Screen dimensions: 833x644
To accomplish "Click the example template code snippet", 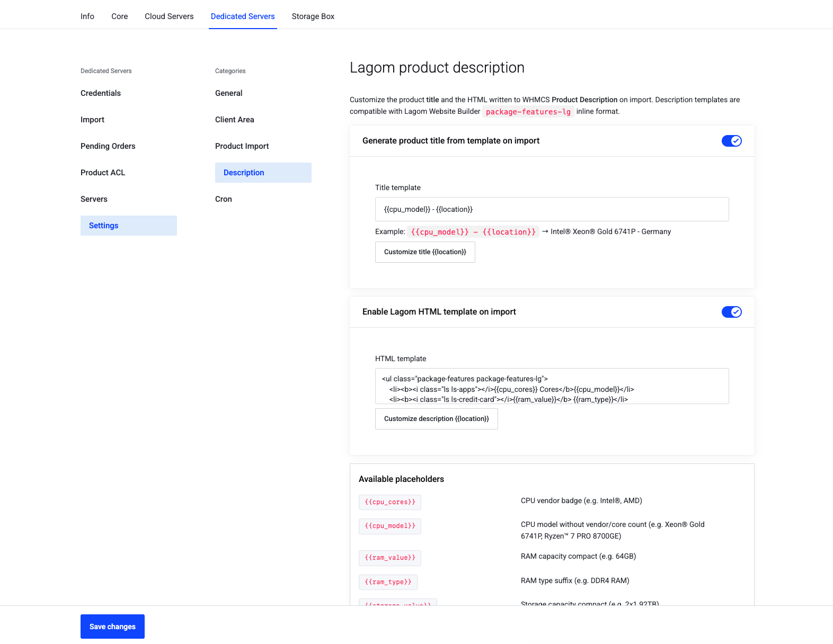I will [473, 232].
